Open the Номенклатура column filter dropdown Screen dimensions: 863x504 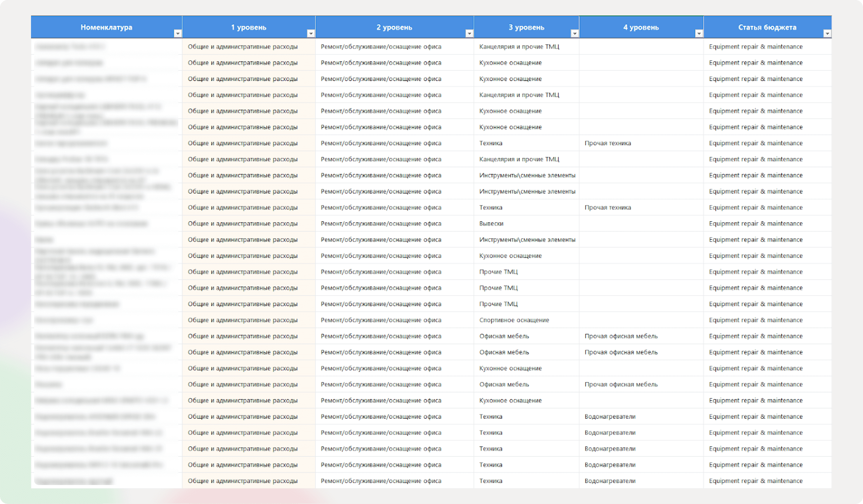pos(178,34)
